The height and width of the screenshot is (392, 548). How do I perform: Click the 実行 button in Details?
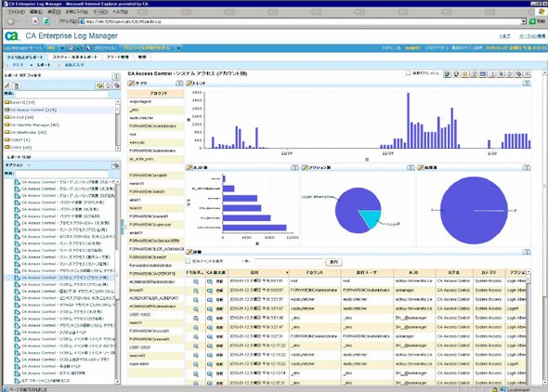tap(333, 262)
